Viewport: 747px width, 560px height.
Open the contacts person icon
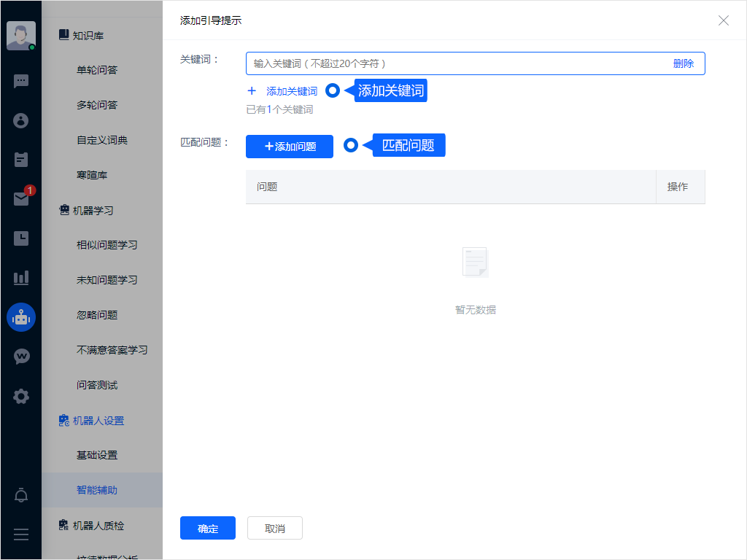(x=21, y=120)
